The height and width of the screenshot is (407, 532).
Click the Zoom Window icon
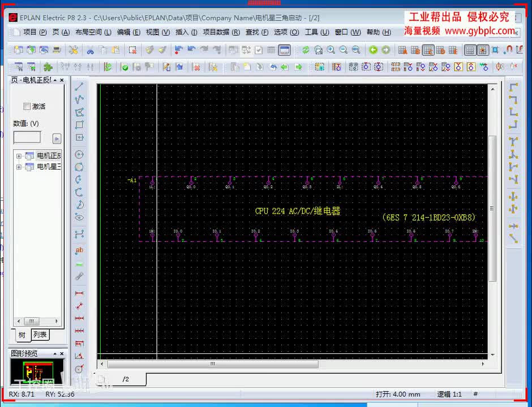tap(318, 50)
